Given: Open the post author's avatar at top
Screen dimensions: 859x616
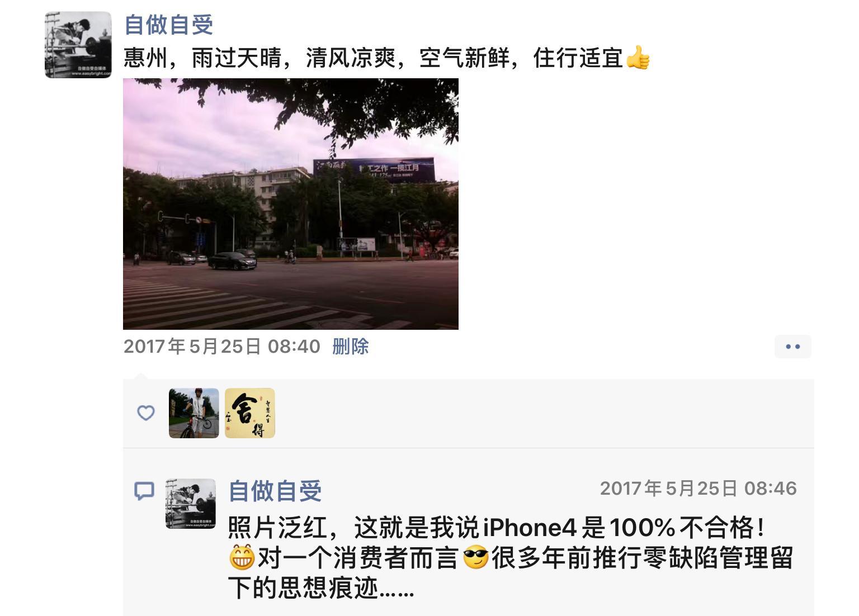Looking at the screenshot, I should (x=78, y=45).
